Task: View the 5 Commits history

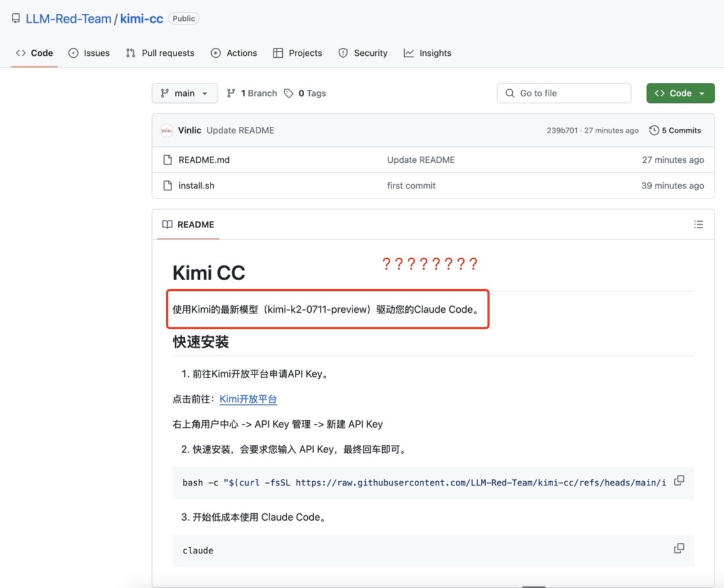Action: (x=681, y=130)
